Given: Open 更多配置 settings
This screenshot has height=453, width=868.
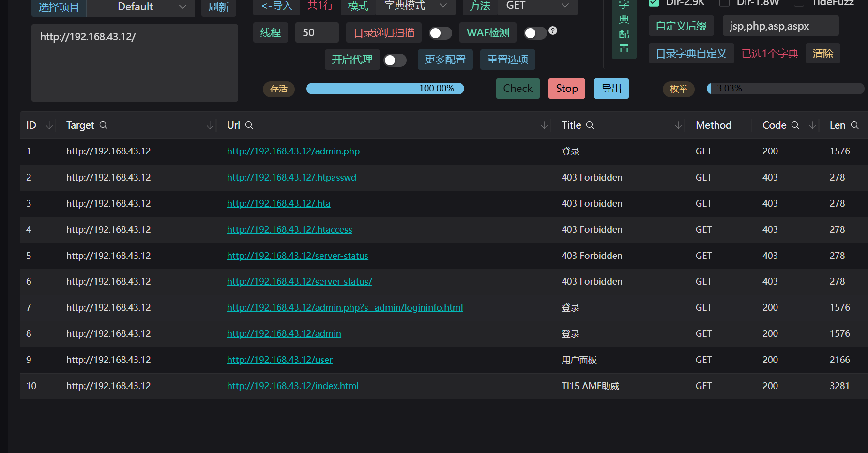Looking at the screenshot, I should point(445,60).
